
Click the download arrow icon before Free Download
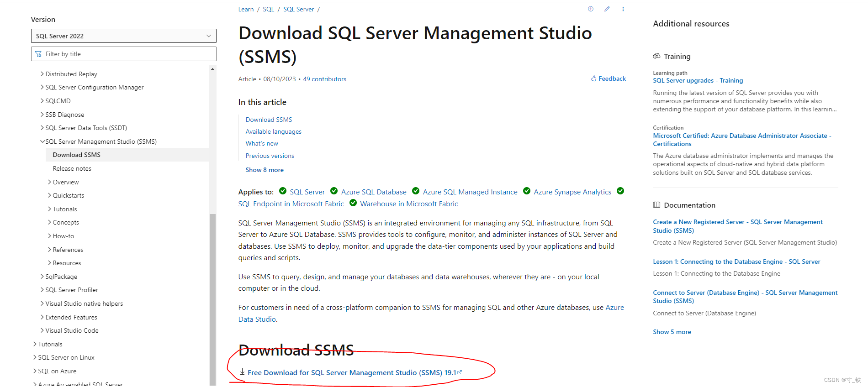pos(243,372)
